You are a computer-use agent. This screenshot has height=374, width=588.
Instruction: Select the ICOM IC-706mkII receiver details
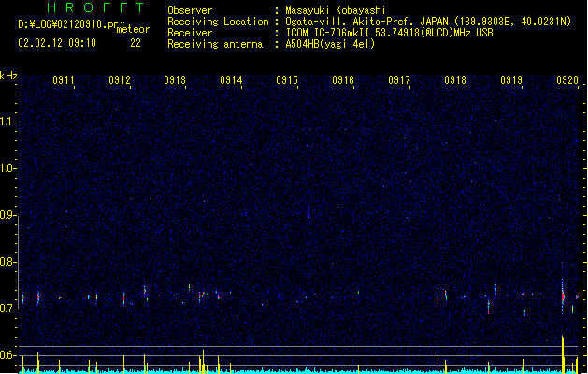pos(389,33)
